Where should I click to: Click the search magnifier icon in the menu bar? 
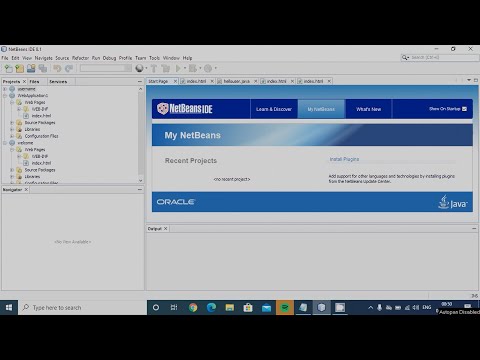pyautogui.click(x=405, y=58)
